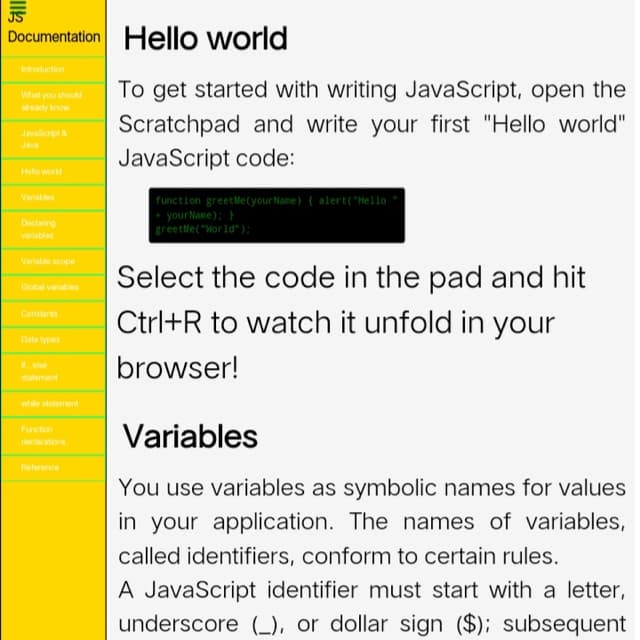Open 'What you should already know' link
This screenshot has height=640, width=640.
click(53, 101)
